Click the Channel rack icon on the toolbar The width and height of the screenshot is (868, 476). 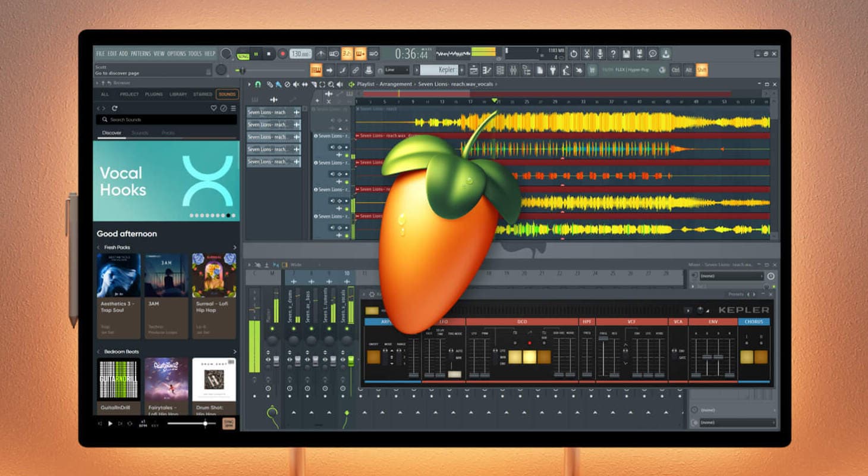(x=499, y=70)
